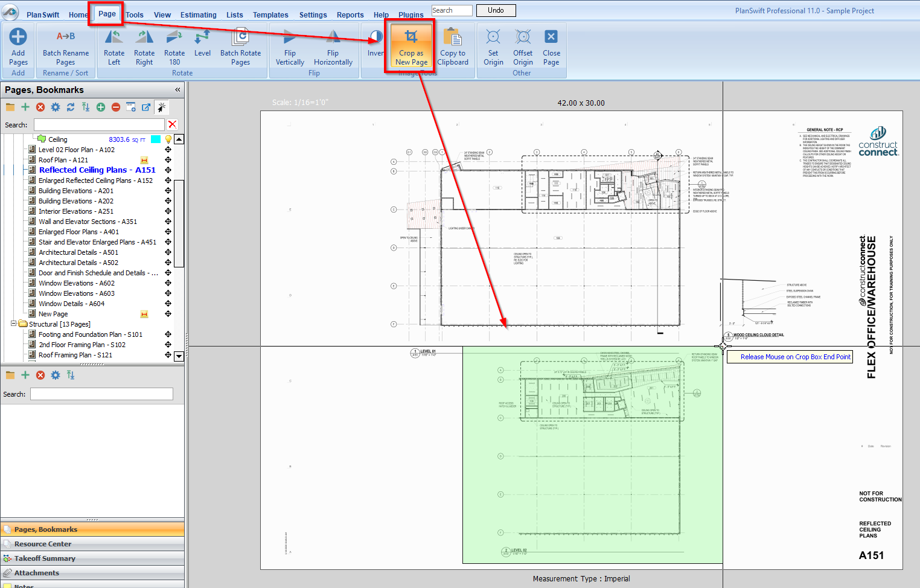The width and height of the screenshot is (920, 588).
Task: Open Batch Rename Pages tool
Action: [x=66, y=47]
